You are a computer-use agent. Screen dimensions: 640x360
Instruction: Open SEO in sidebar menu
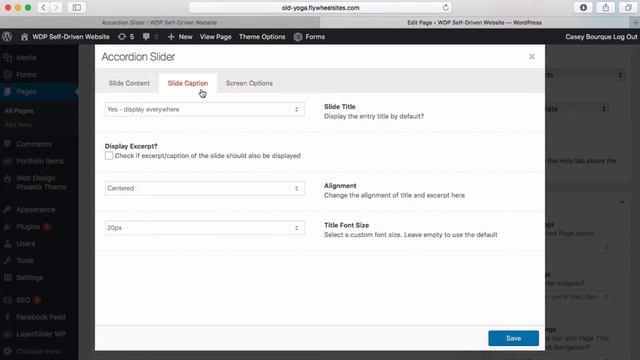[x=23, y=300]
